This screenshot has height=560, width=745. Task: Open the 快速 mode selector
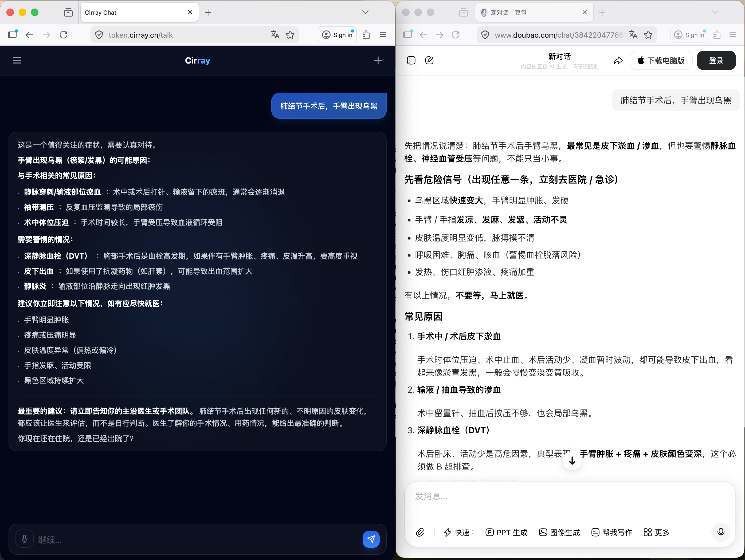(459, 533)
